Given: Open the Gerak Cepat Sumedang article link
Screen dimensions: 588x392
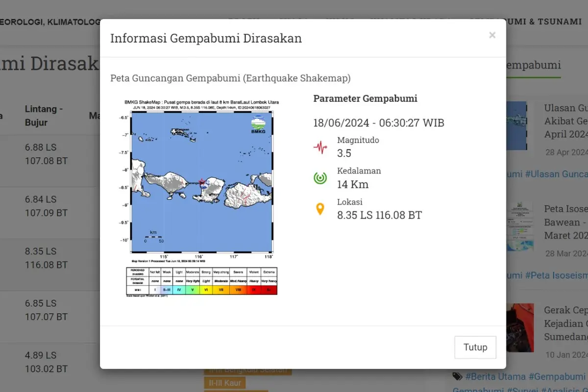Looking at the screenshot, I should tap(566, 323).
